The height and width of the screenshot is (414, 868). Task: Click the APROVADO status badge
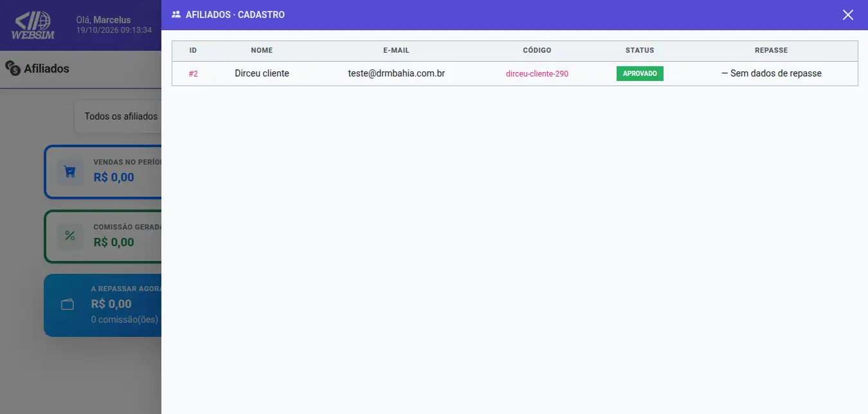coord(640,73)
